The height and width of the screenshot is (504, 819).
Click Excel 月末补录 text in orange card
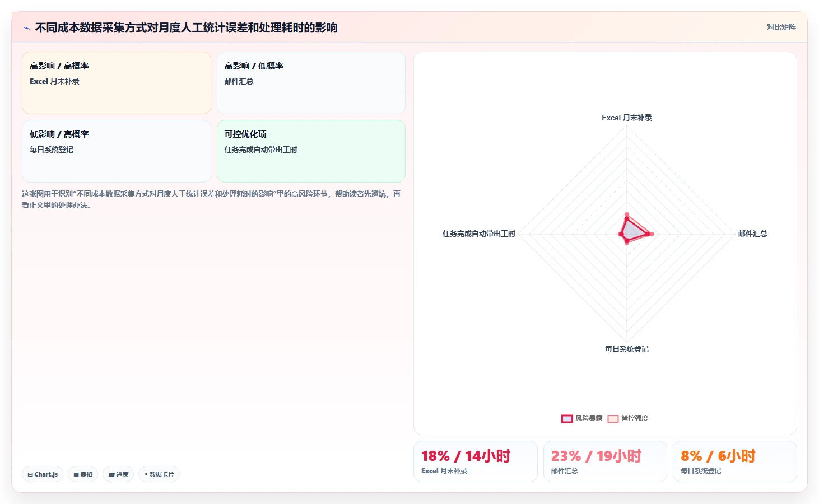tap(55, 81)
